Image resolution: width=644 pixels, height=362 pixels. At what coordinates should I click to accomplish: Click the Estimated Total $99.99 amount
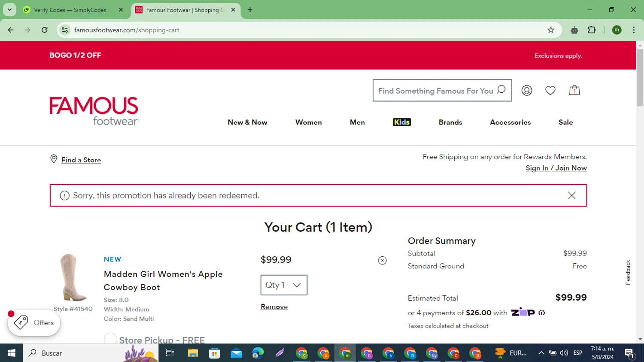coord(571,297)
